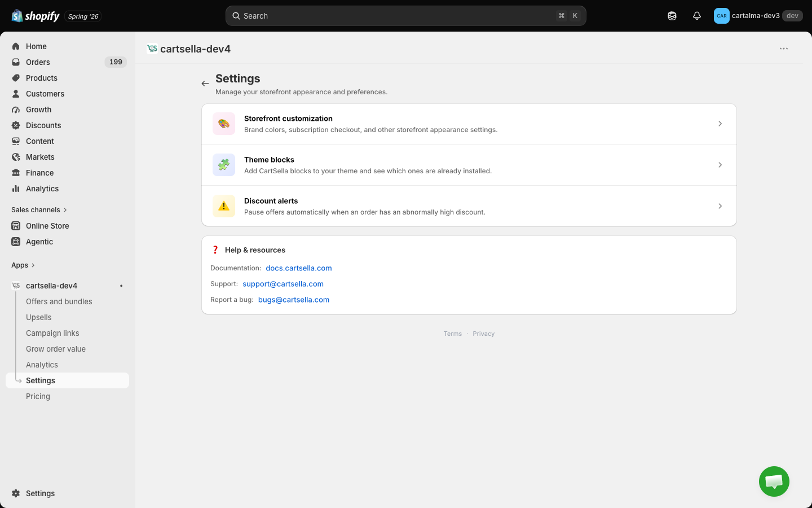The height and width of the screenshot is (508, 812).
Task: Click the Home house icon in sidebar
Action: click(16, 46)
